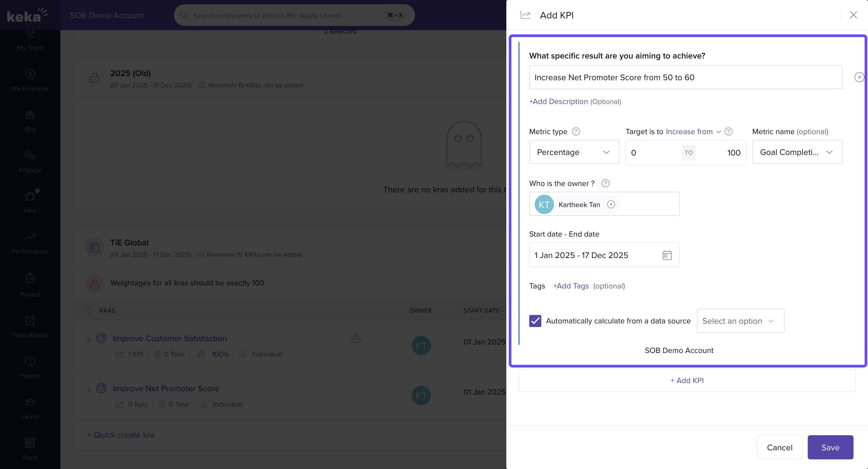Open the Time Attend sidebar menu

tap(30, 326)
